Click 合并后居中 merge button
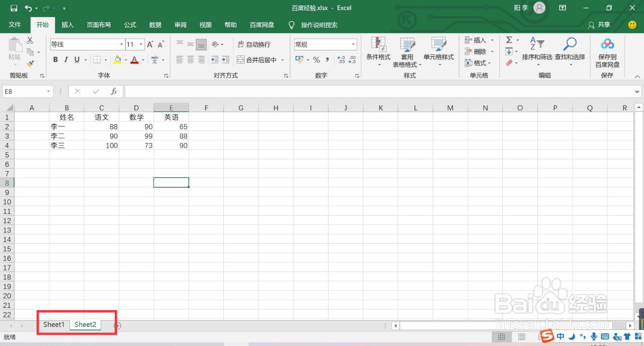Screen dimensions: 644x346 257,60
